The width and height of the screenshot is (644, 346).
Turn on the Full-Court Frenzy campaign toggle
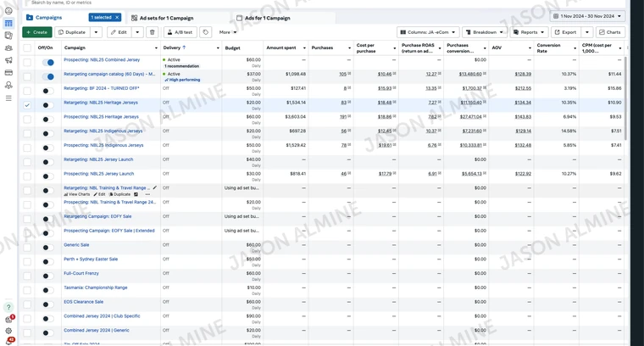coord(48,276)
